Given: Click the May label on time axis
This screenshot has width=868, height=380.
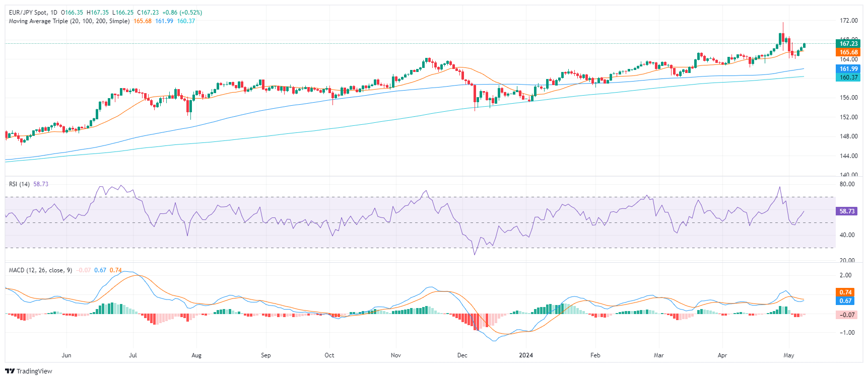Looking at the screenshot, I should 789,355.
